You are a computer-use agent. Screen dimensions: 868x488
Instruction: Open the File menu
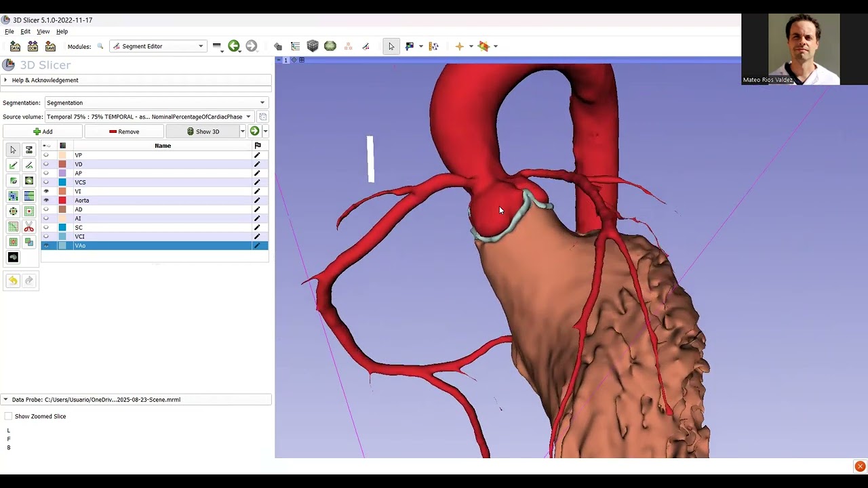[9, 32]
